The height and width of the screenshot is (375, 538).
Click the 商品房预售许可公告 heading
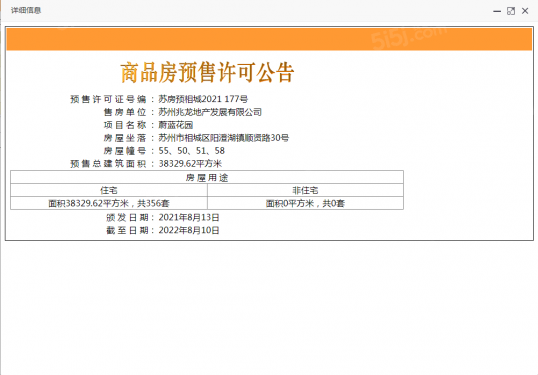pyautogui.click(x=207, y=73)
